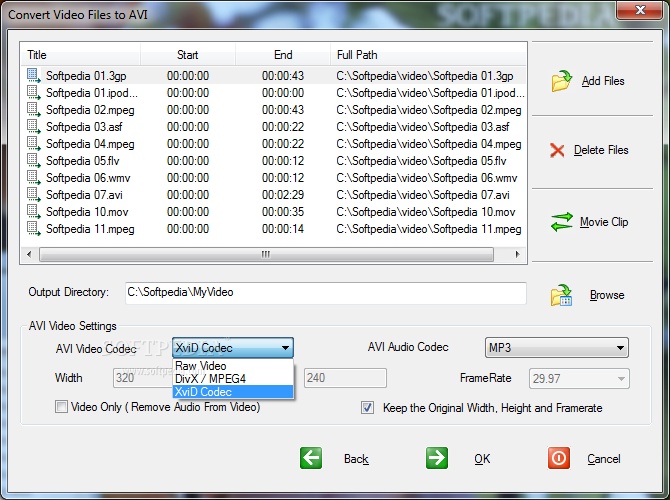This screenshot has height=500, width=670.
Task: Click end time 00:00:35
Action: pos(283,212)
